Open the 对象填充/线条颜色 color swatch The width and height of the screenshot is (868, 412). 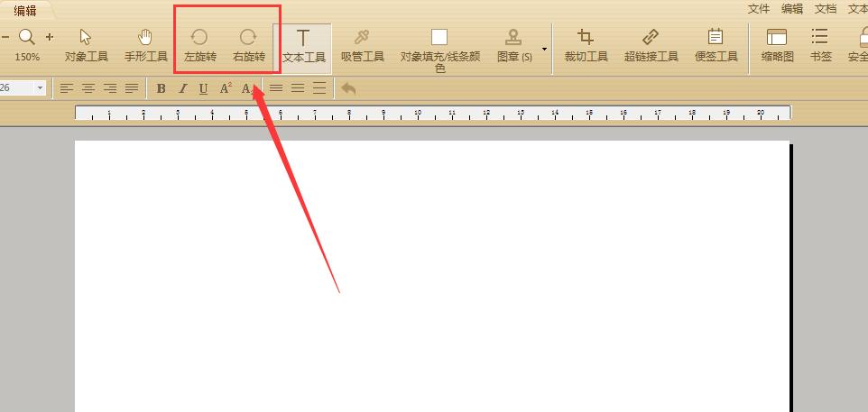(x=439, y=37)
